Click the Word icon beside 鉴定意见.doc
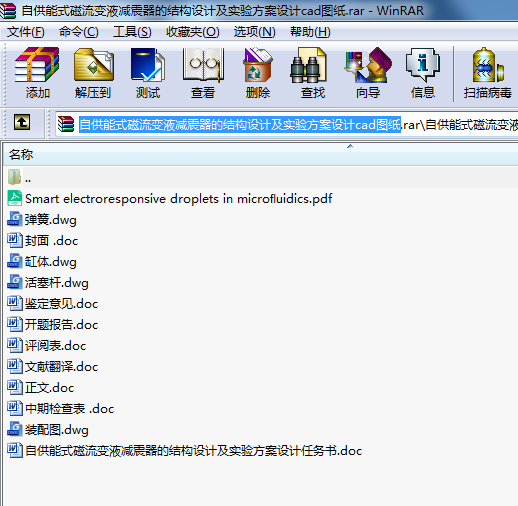 (x=15, y=303)
